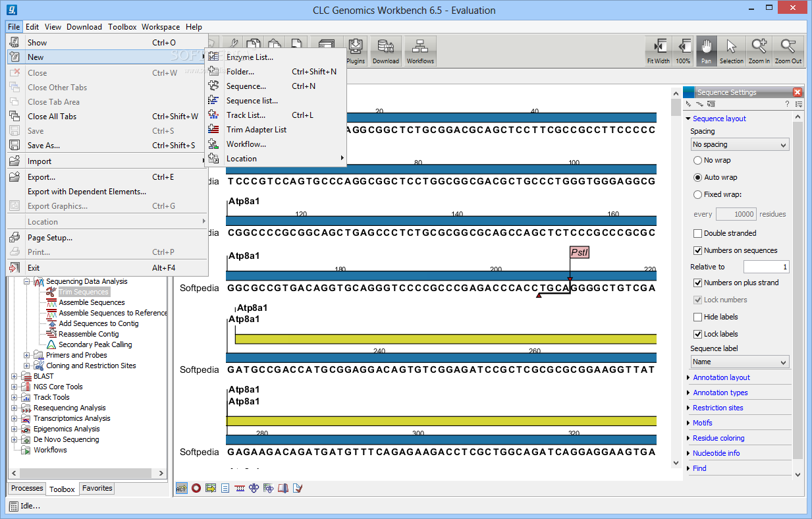This screenshot has height=519, width=812.
Task: Open the Spacing dropdown showing No spacing
Action: pos(740,144)
